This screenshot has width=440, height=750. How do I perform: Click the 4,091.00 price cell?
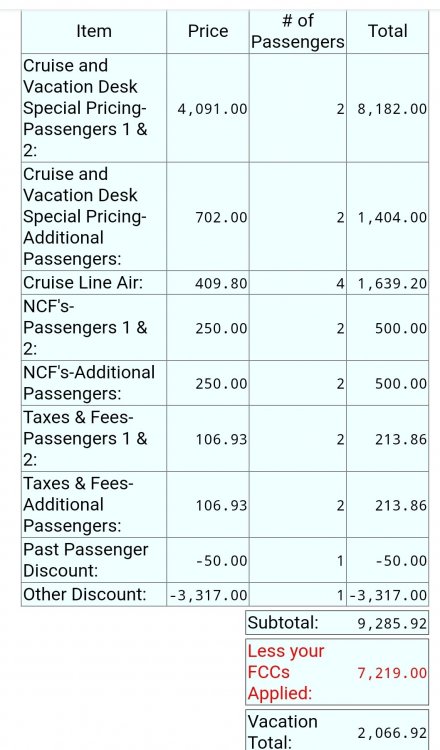tap(212, 109)
